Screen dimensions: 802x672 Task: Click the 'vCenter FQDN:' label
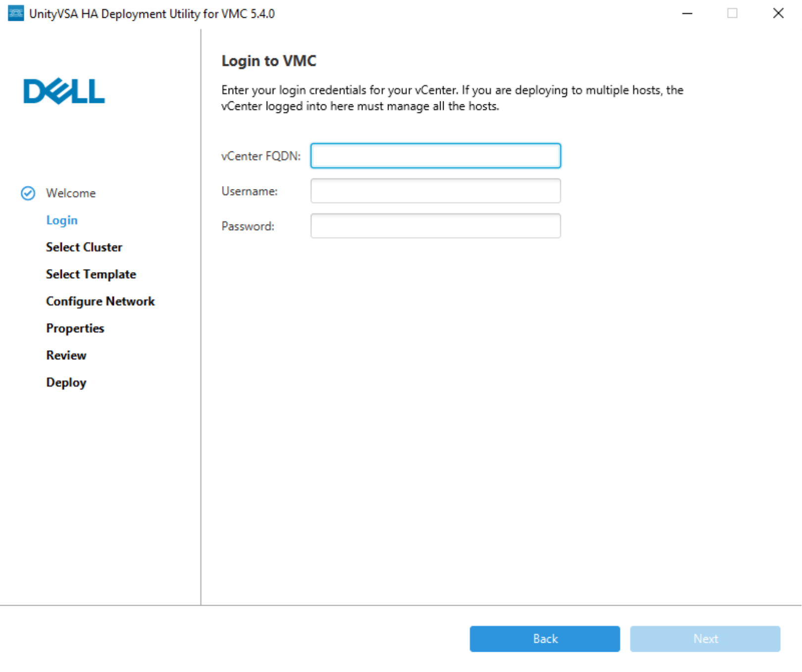pos(261,156)
